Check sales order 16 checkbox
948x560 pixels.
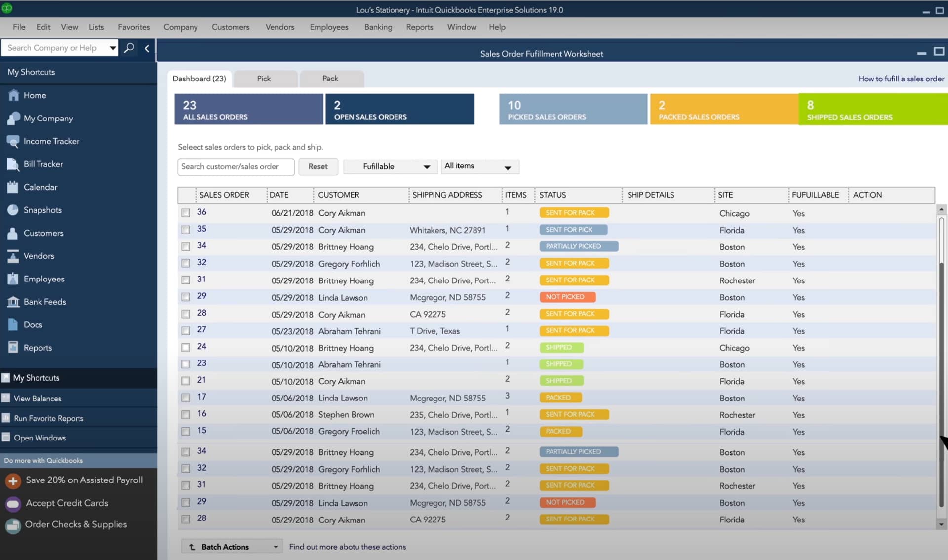click(x=186, y=414)
